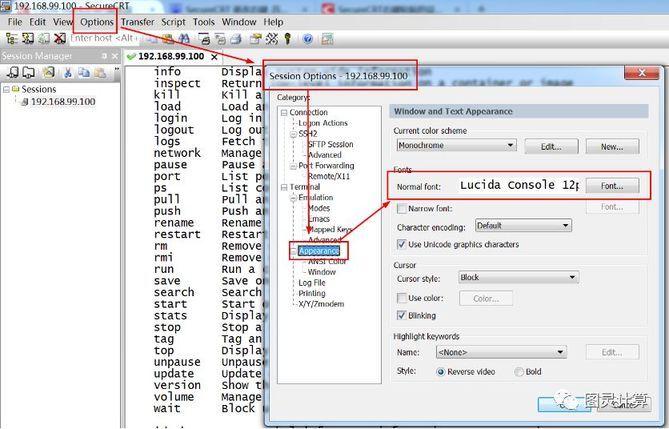The height and width of the screenshot is (429, 669).
Task: Click the Connect icon in Session Manager
Action: click(13, 73)
